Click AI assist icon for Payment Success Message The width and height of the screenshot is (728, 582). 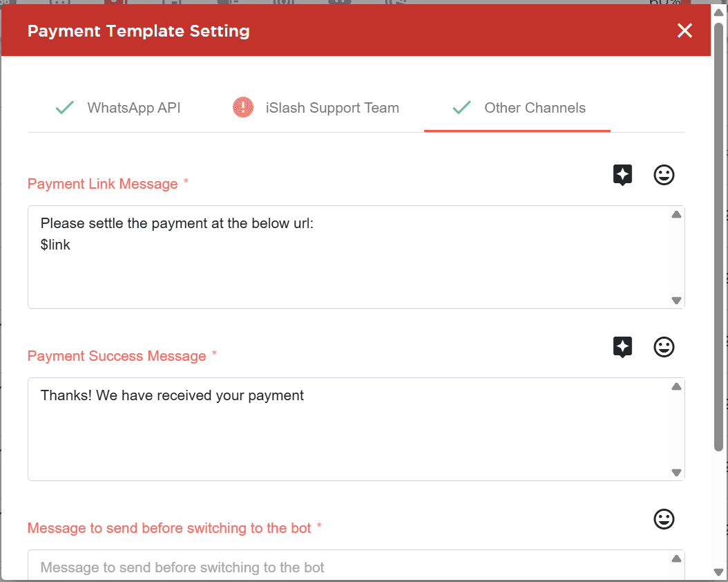pos(622,347)
